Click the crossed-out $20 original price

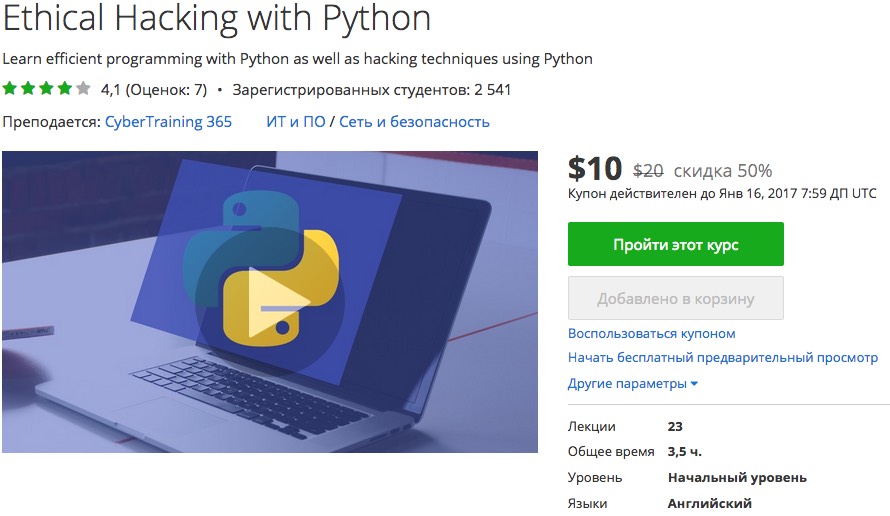(x=648, y=170)
